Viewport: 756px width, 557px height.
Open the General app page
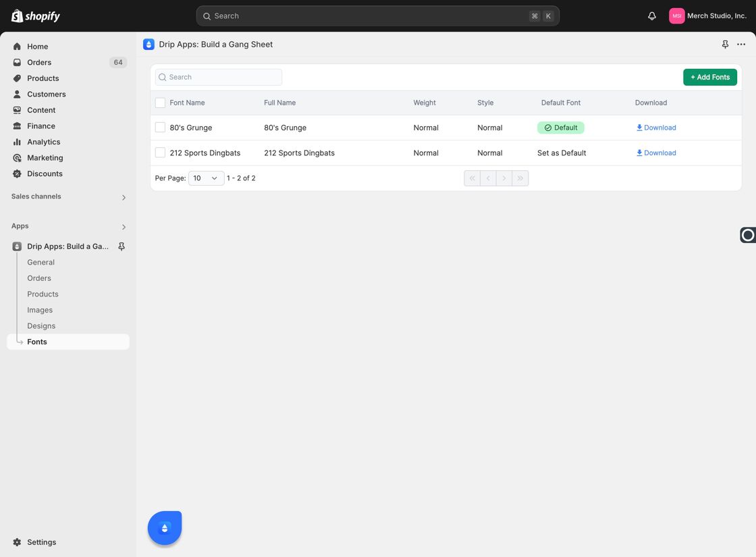pos(41,263)
